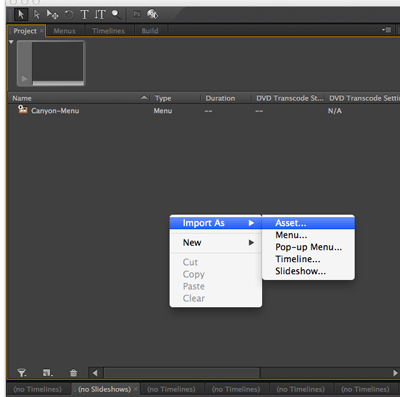Click the horizontal scrollbar thumb
400x397 pixels.
182,373
